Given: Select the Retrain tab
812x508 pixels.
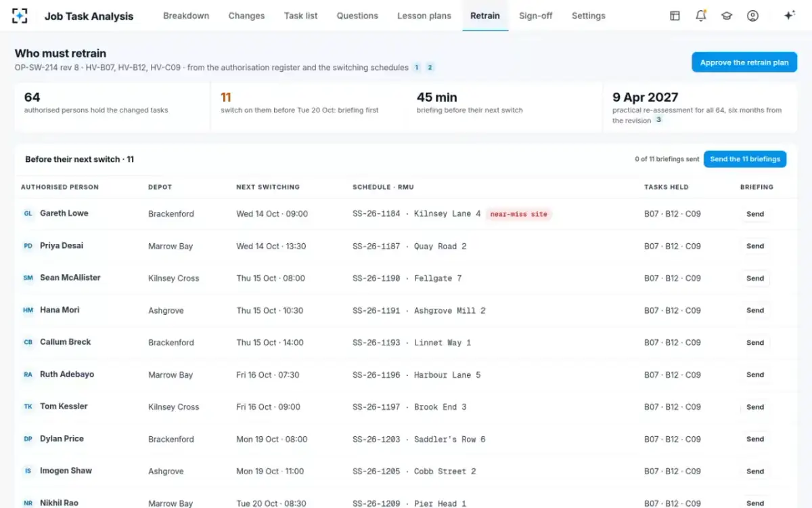Looking at the screenshot, I should click(x=485, y=16).
